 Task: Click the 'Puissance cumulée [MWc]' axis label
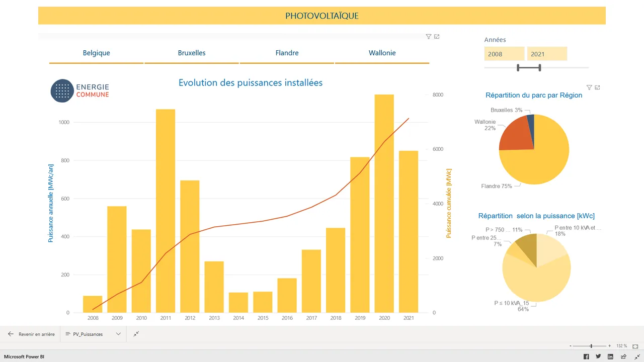coord(449,203)
